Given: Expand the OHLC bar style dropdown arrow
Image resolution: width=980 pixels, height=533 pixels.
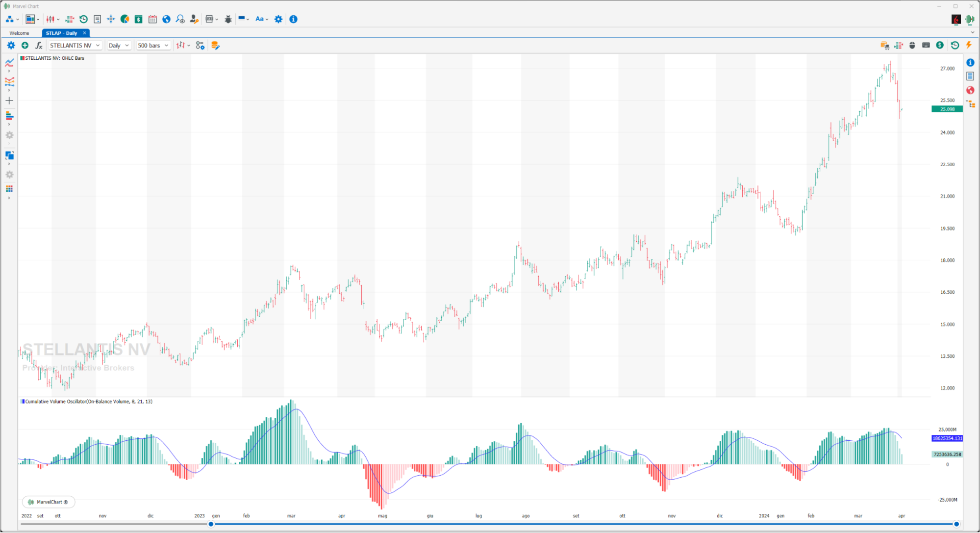Looking at the screenshot, I should pos(189,46).
